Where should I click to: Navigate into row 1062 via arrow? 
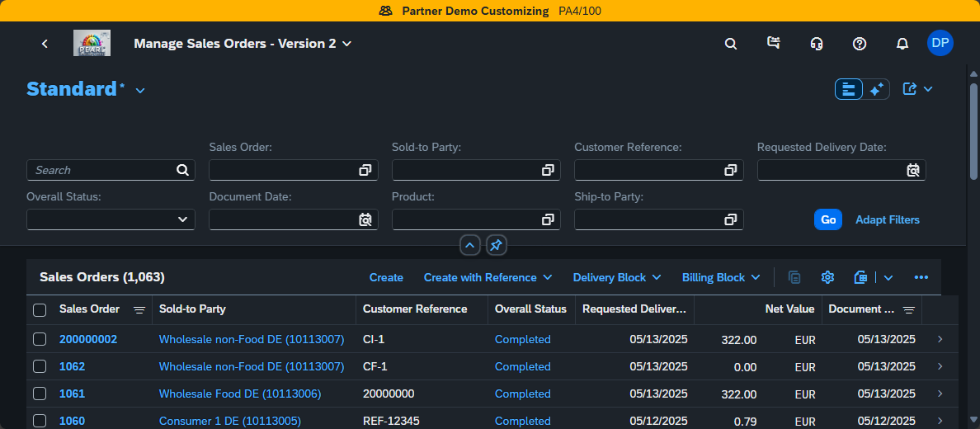tap(940, 366)
